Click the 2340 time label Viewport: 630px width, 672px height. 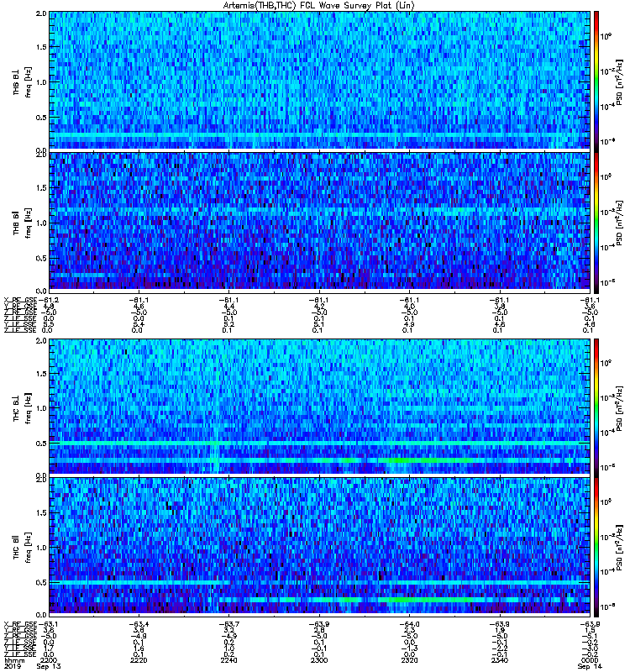coord(500,660)
